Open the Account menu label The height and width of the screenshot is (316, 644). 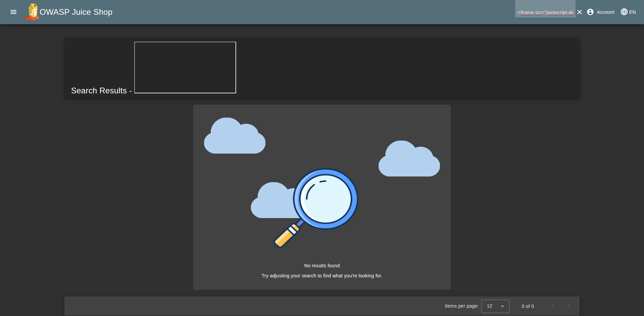pyautogui.click(x=605, y=12)
